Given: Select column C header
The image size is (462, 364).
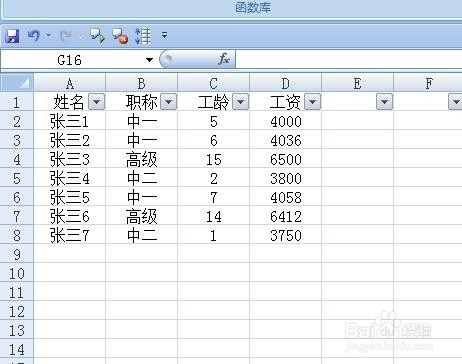Looking at the screenshot, I should [214, 83].
